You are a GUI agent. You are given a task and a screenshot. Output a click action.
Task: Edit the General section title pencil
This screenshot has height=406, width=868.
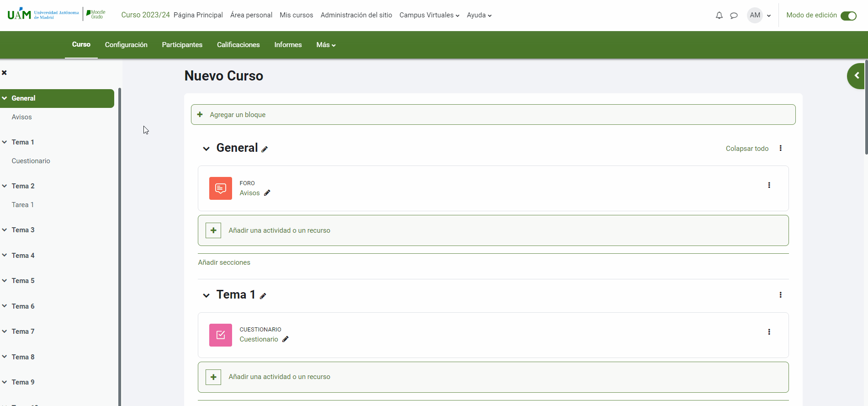coord(265,149)
